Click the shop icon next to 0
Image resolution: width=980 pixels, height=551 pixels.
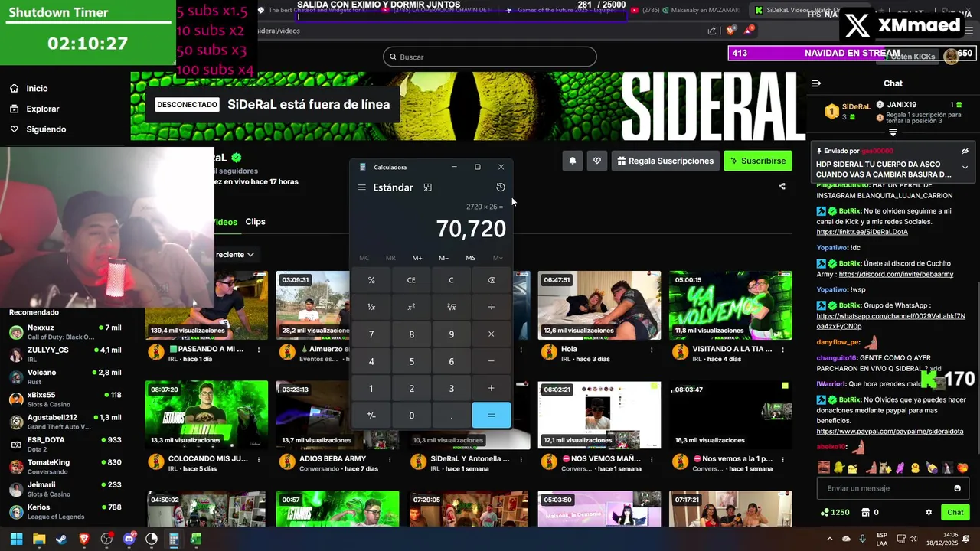[x=866, y=512]
